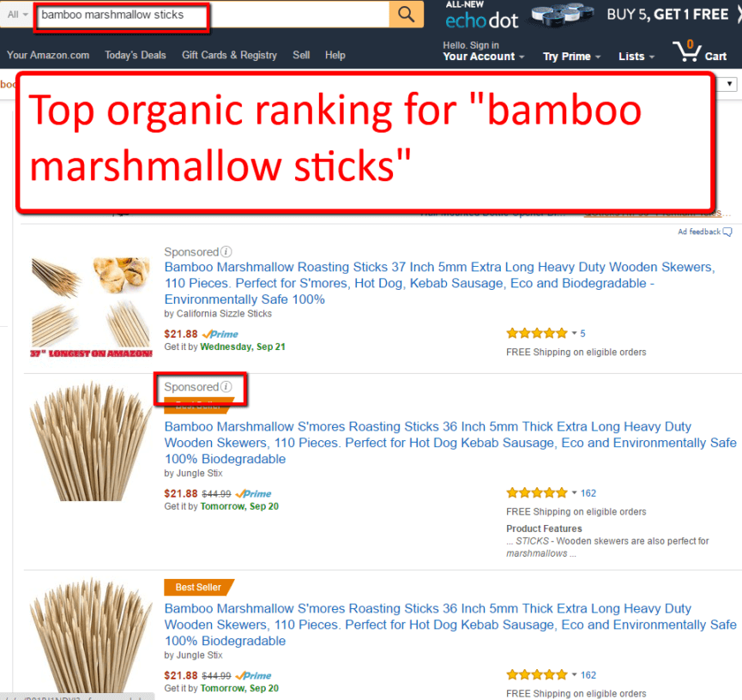742x700 pixels.
Task: Open the Jungle Stix sponsored product thumbnail
Action: [90, 441]
